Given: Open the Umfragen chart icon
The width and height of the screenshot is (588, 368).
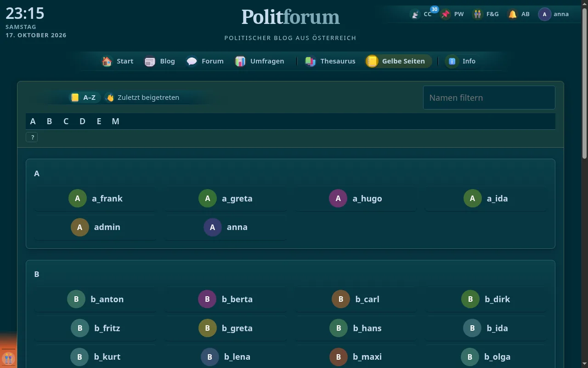Looking at the screenshot, I should point(240,61).
